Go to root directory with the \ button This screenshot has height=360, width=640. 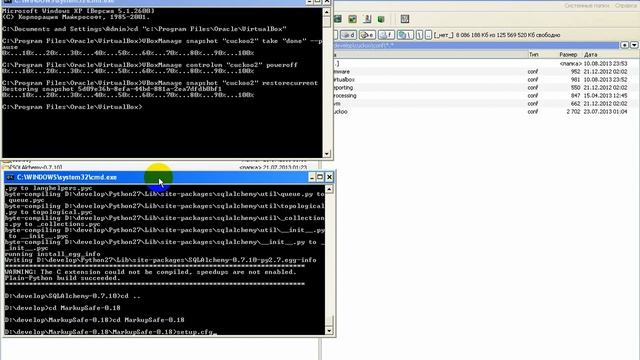[420, 35]
